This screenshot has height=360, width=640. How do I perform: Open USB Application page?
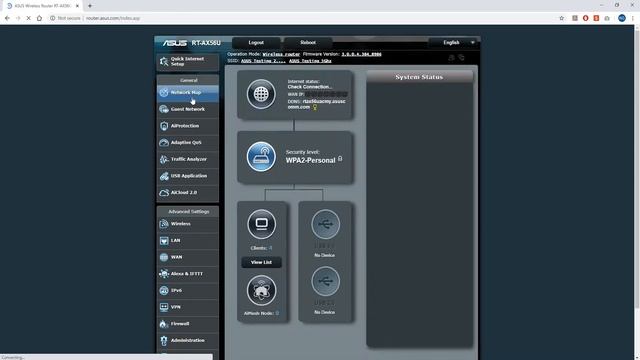[x=188, y=176]
